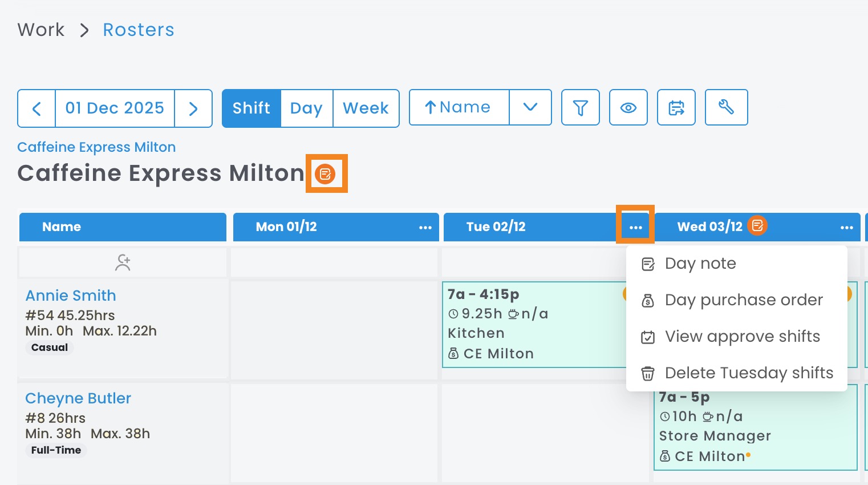Open note icon beside Caffeine Express Milton heading

point(326,173)
